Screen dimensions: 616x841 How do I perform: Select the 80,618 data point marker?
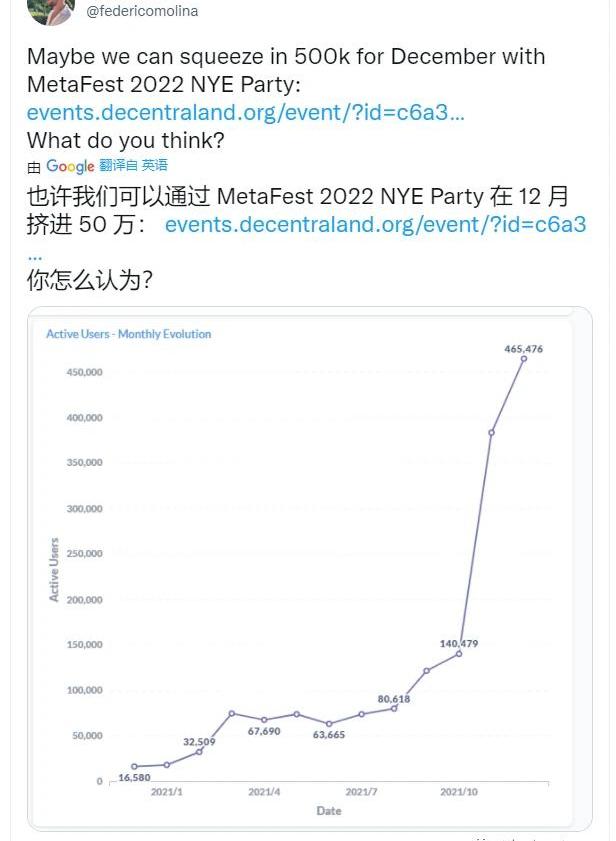tap(394, 708)
